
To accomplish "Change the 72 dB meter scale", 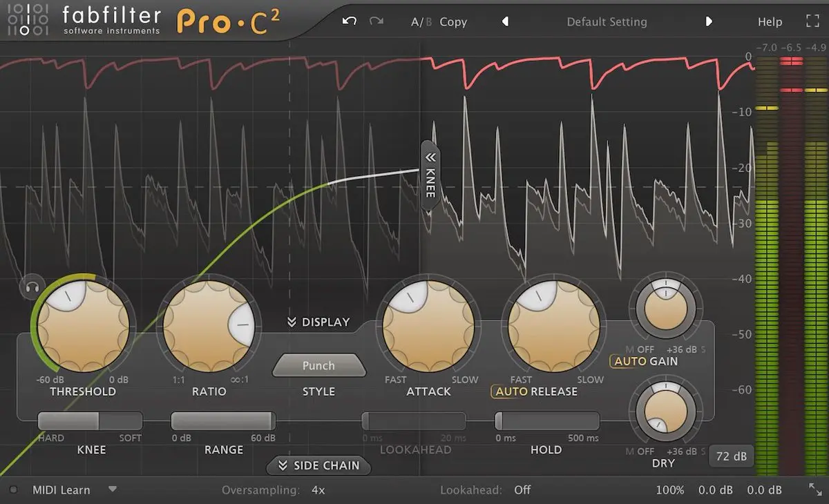I will 731,456.
